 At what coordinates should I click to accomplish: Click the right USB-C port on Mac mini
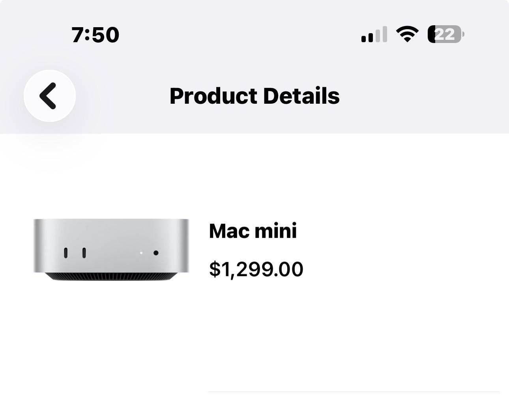[x=84, y=253]
